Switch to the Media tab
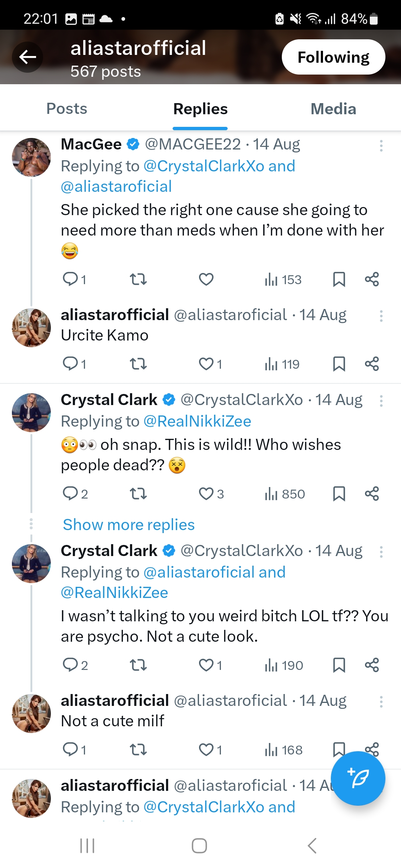Image resolution: width=401 pixels, height=868 pixels. pyautogui.click(x=333, y=109)
